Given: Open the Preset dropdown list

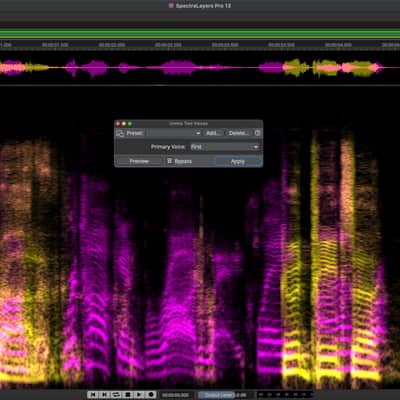Looking at the screenshot, I should point(174,133).
